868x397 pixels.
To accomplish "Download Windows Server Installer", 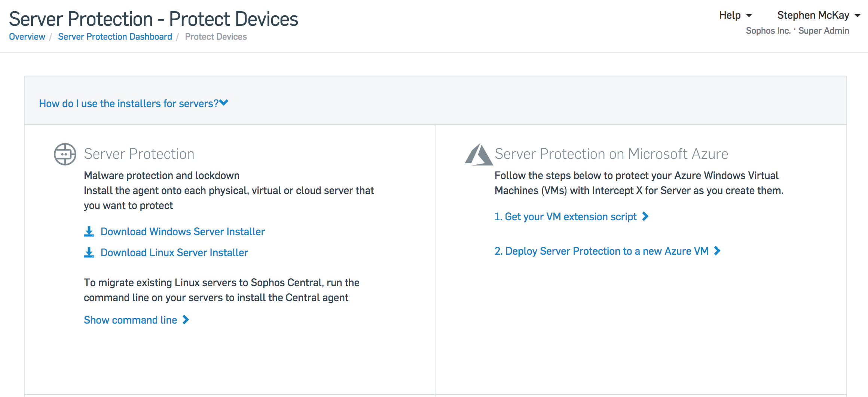I will [x=183, y=231].
